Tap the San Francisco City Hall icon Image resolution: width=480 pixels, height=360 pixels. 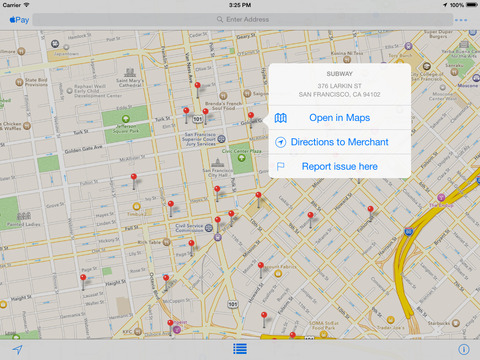tap(217, 163)
